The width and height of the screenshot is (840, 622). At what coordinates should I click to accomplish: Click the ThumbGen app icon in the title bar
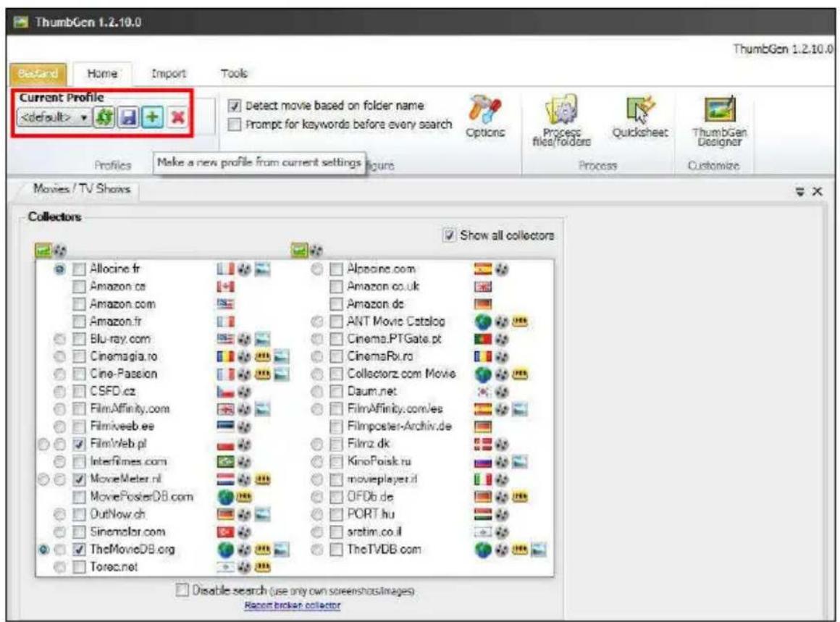[21, 22]
